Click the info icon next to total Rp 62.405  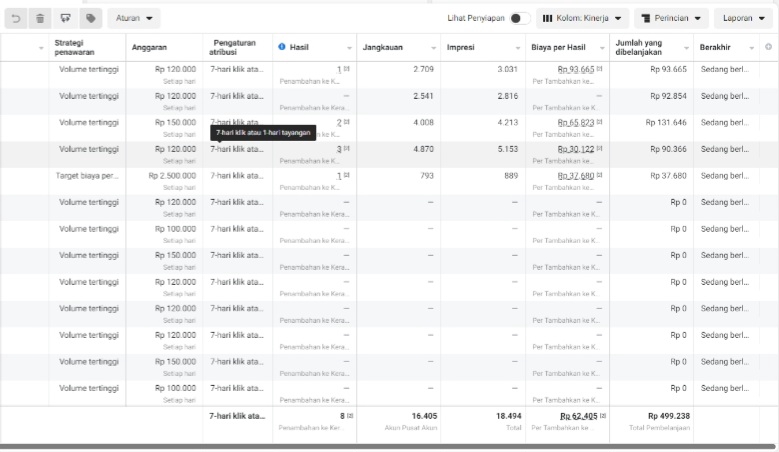click(x=603, y=416)
